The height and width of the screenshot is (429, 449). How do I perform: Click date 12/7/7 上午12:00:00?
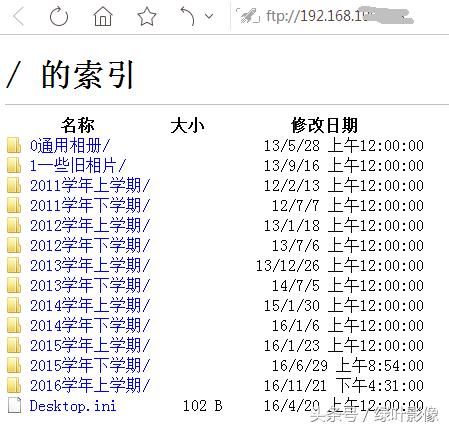tap(348, 206)
